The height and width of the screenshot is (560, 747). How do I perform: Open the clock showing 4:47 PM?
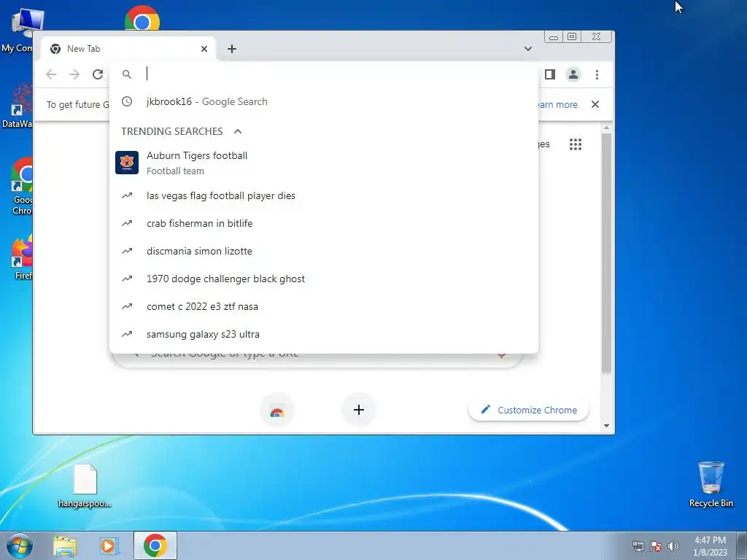(x=710, y=546)
